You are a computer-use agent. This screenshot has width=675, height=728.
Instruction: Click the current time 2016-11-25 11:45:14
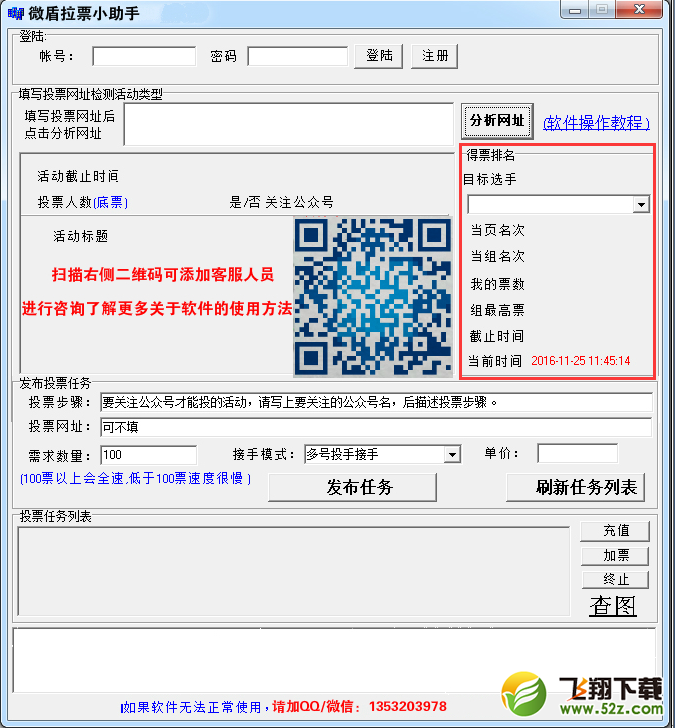click(581, 361)
